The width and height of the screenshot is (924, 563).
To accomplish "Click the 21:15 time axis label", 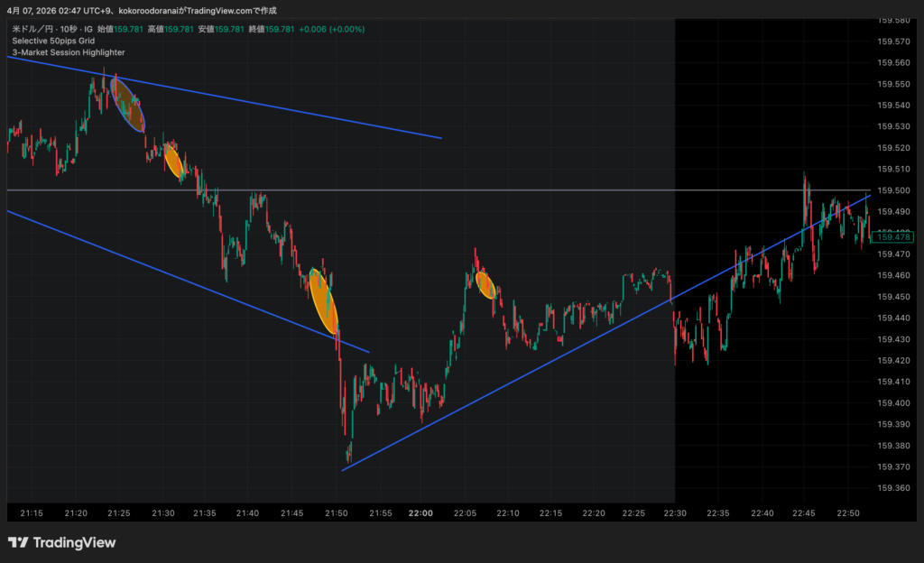I will coord(32,513).
